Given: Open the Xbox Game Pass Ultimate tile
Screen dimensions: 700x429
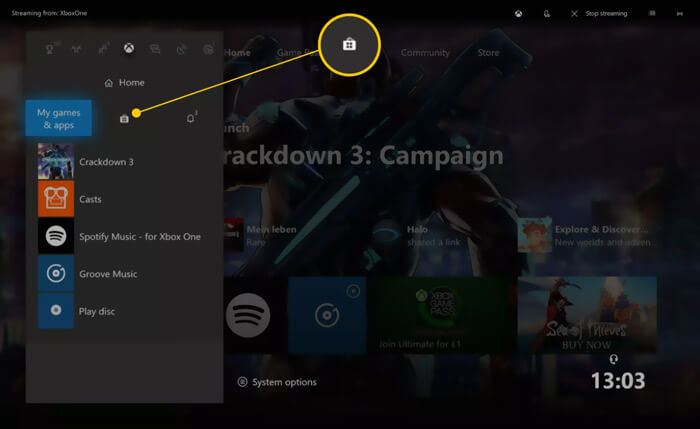Looking at the screenshot, I should click(442, 315).
